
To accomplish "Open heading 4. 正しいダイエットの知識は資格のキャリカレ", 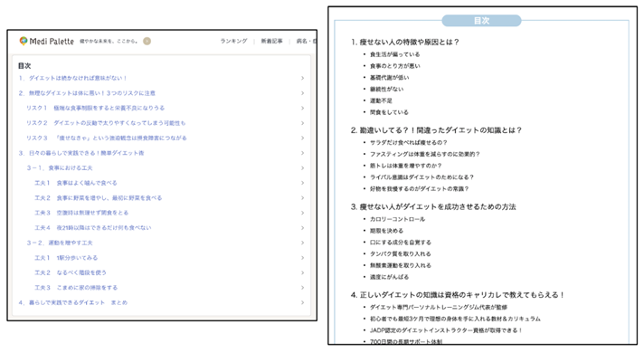I will tap(458, 295).
